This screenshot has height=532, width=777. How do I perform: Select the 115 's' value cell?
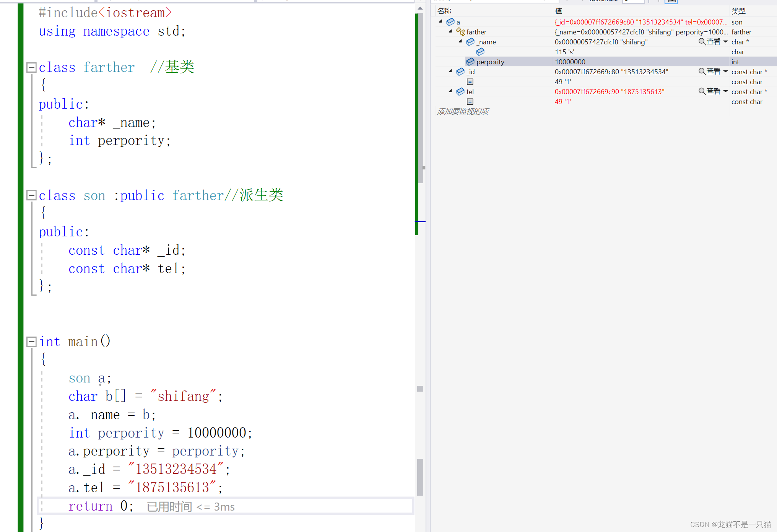point(641,52)
